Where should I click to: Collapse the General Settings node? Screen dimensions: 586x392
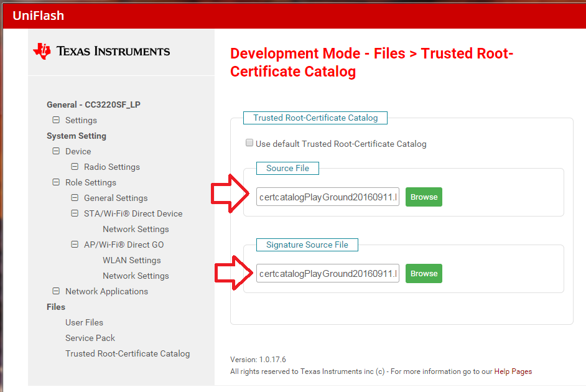75,198
